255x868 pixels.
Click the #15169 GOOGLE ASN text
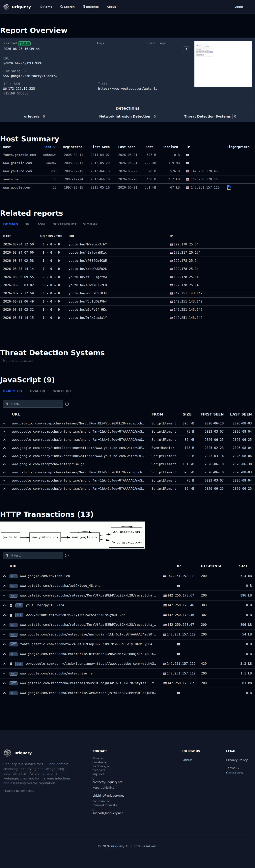click(x=16, y=93)
